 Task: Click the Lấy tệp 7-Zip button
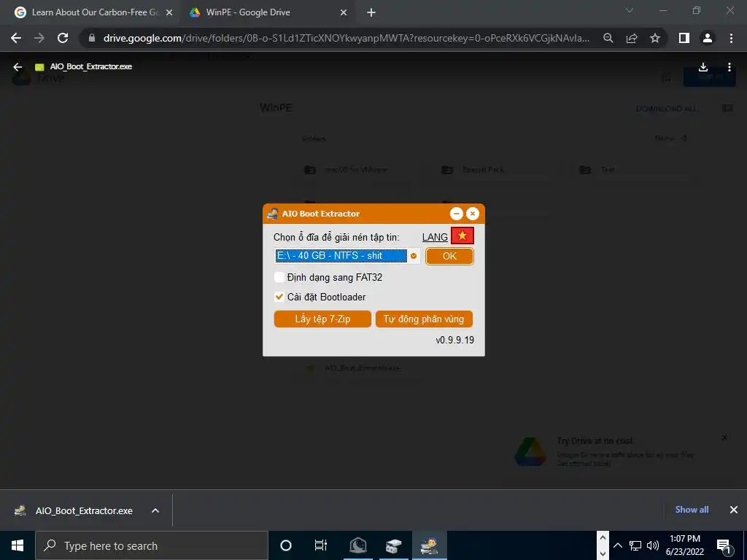click(322, 319)
